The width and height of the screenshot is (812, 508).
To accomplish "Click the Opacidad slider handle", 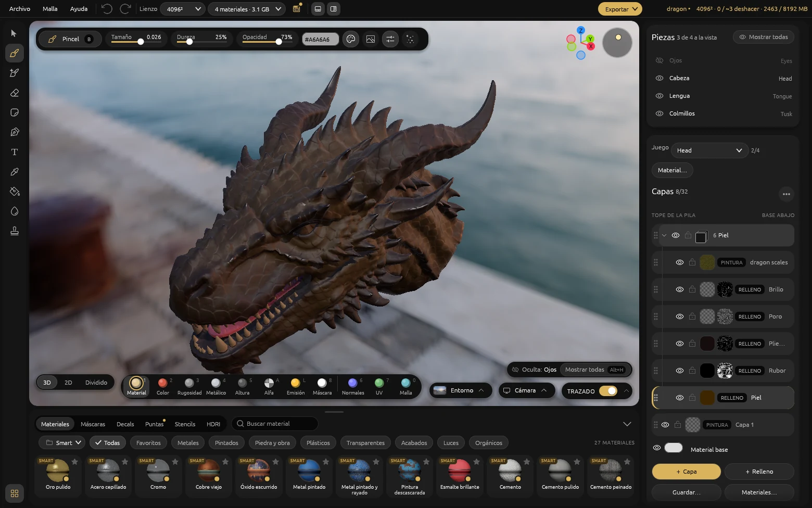I will (x=279, y=42).
